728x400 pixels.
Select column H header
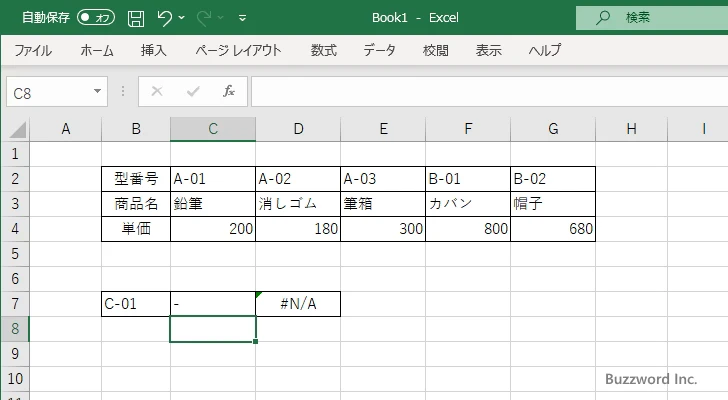[x=631, y=129]
